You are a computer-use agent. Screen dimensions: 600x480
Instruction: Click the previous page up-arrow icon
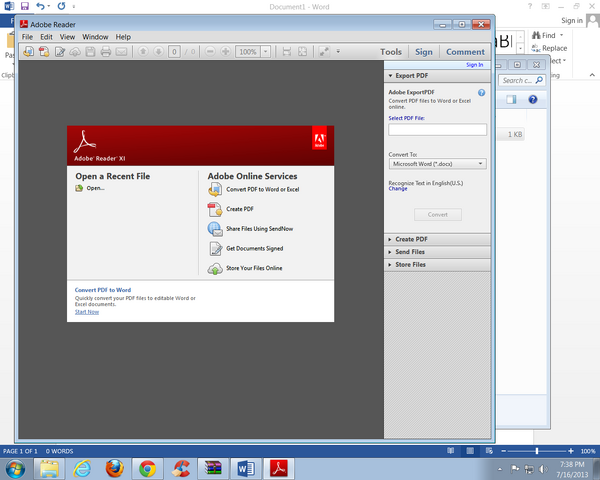pos(143,51)
